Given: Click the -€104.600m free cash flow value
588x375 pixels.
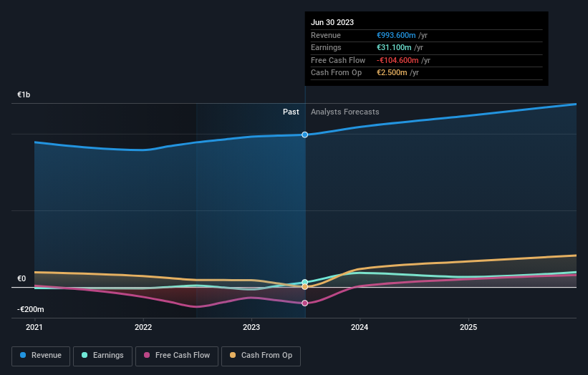Looking at the screenshot, I should point(397,60).
